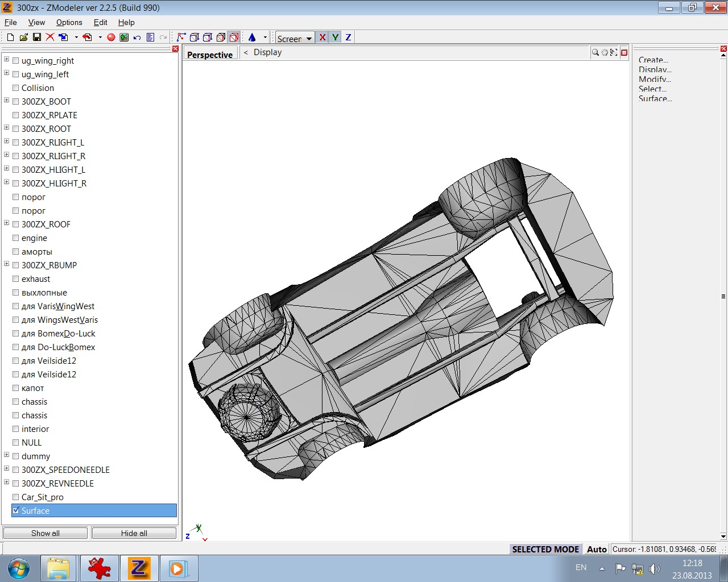The width and height of the screenshot is (728, 582).
Task: Open the Modify... command group
Action: (655, 79)
